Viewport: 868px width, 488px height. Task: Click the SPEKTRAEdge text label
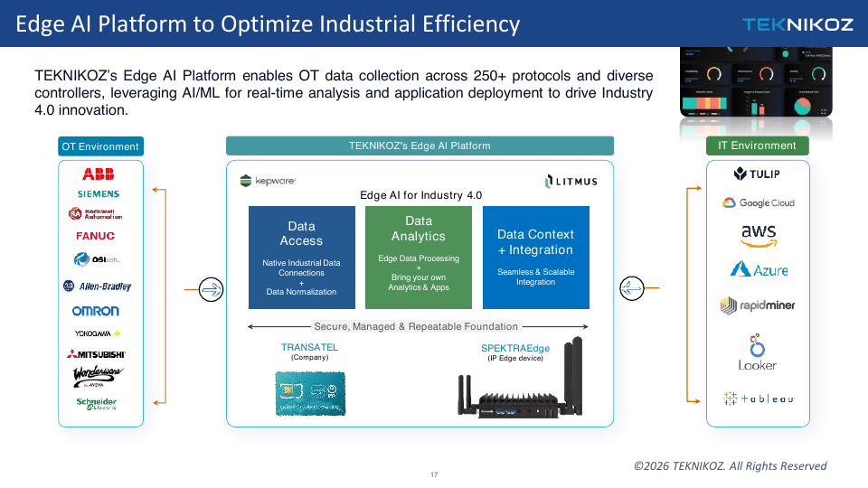point(515,348)
